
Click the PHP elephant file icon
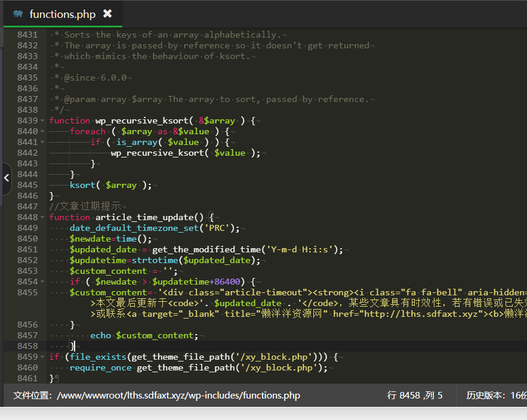pyautogui.click(x=18, y=14)
